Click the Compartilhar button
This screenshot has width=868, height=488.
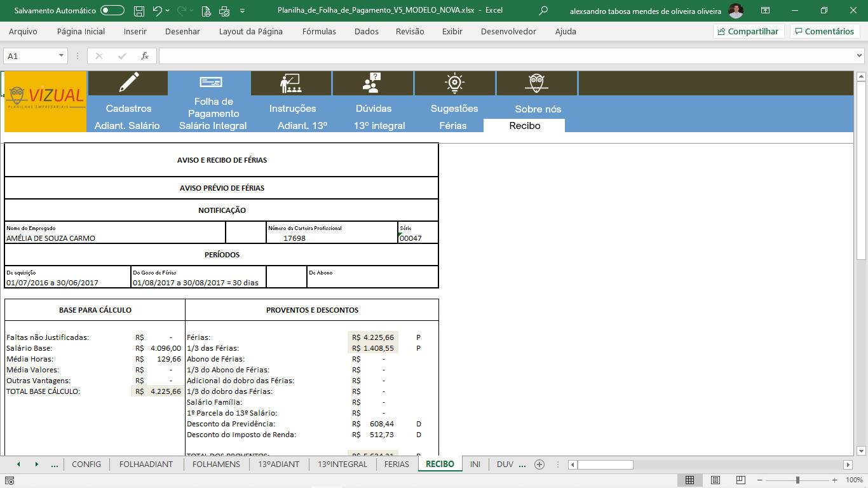pyautogui.click(x=748, y=31)
